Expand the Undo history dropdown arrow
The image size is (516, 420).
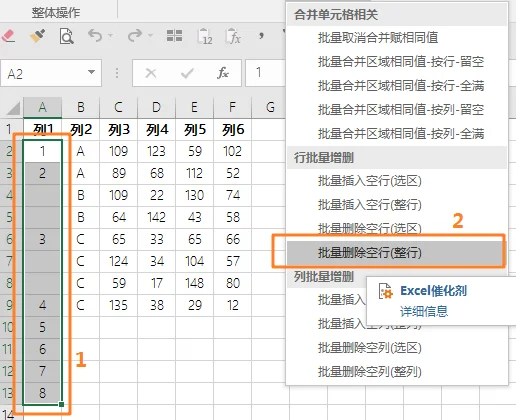tap(111, 35)
